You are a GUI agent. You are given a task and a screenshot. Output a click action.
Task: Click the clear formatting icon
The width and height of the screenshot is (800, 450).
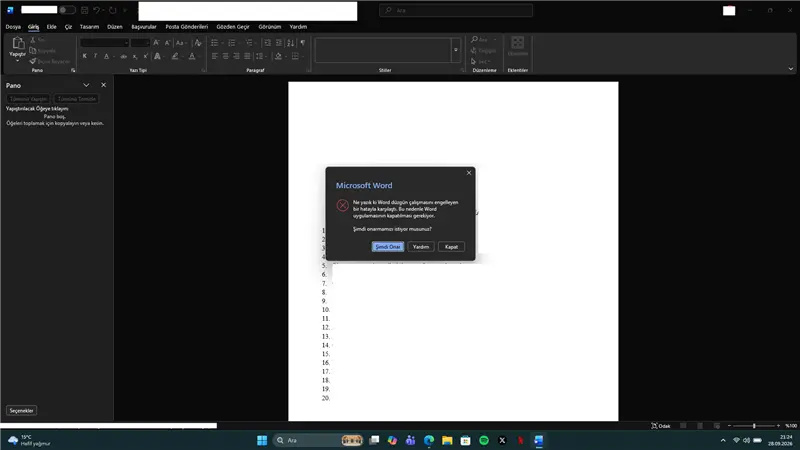[x=198, y=43]
